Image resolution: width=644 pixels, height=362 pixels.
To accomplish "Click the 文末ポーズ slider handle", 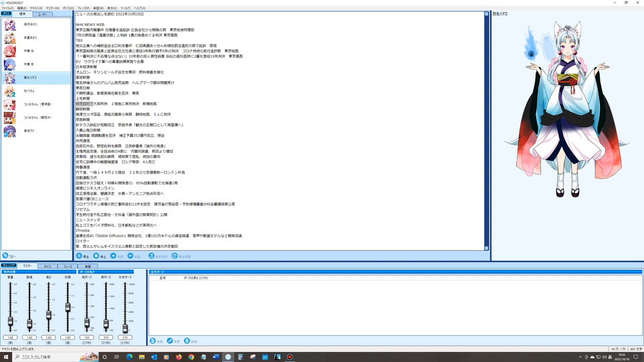I will [125, 328].
